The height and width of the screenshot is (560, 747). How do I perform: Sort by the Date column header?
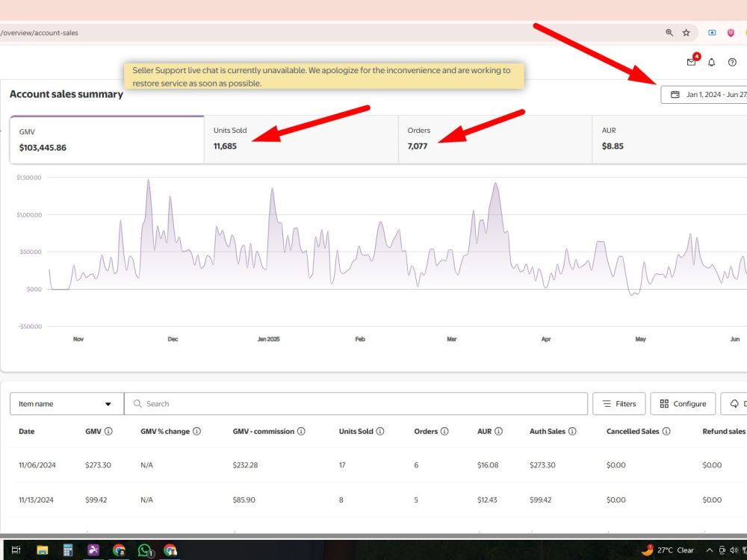27,431
